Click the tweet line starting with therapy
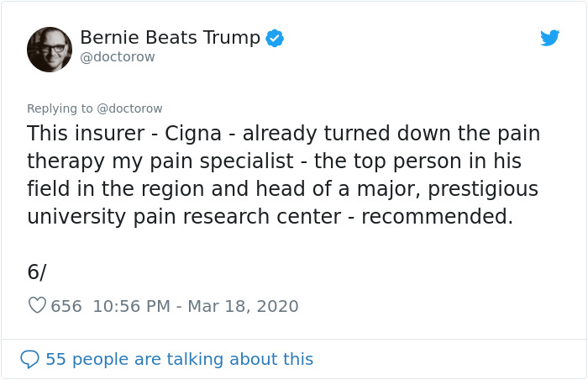The height and width of the screenshot is (380, 588). tap(274, 162)
